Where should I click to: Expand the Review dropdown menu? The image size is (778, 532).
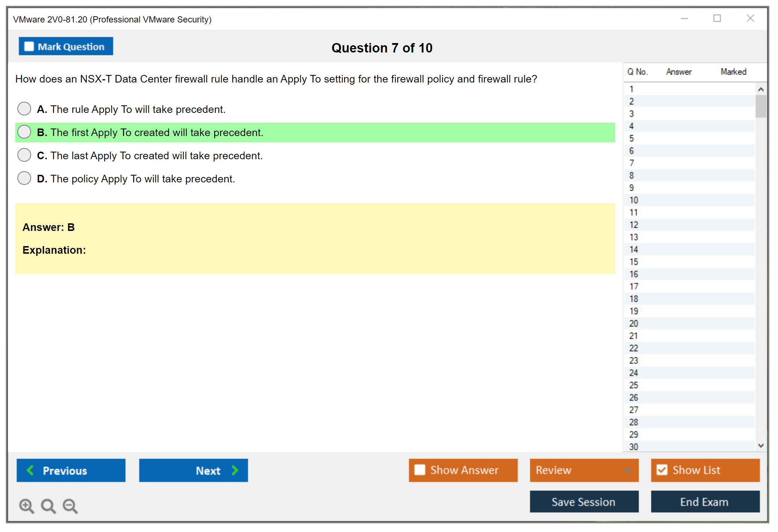pos(628,470)
